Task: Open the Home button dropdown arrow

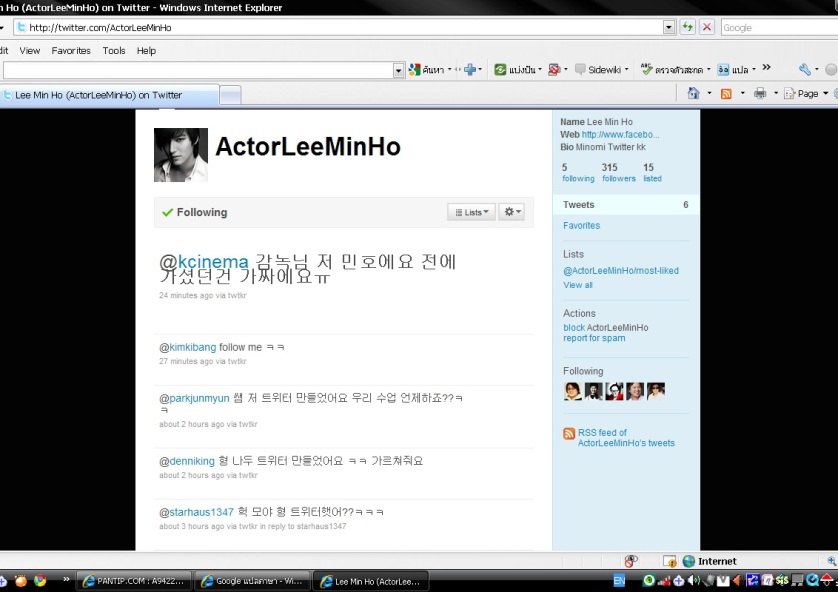Action: (x=709, y=94)
